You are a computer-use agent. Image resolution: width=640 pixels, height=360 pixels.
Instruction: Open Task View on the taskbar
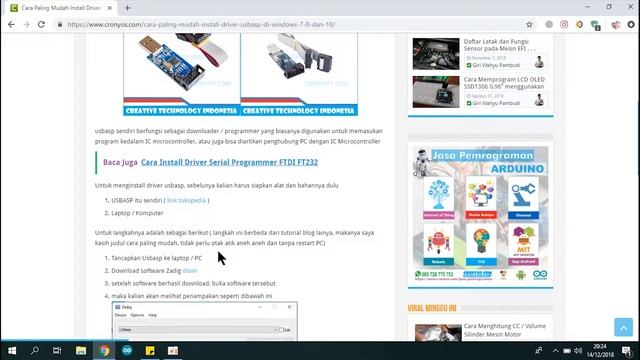pos(57,351)
